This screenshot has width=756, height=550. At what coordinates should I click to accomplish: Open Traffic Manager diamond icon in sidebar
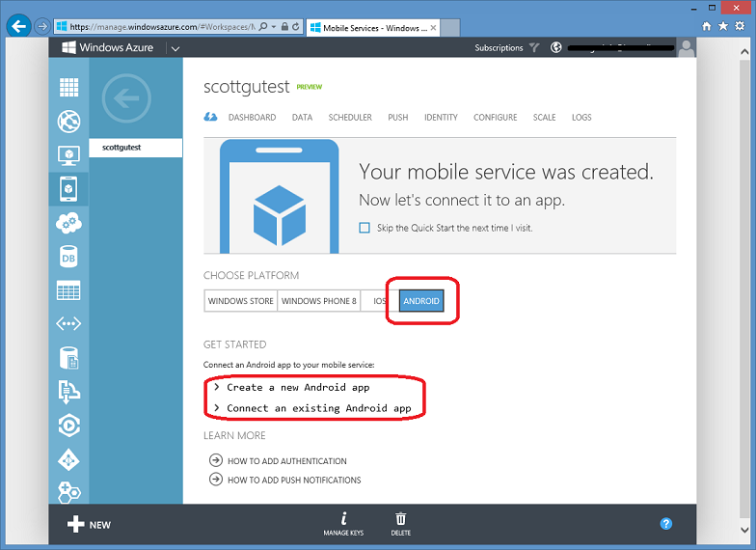pyautogui.click(x=68, y=459)
